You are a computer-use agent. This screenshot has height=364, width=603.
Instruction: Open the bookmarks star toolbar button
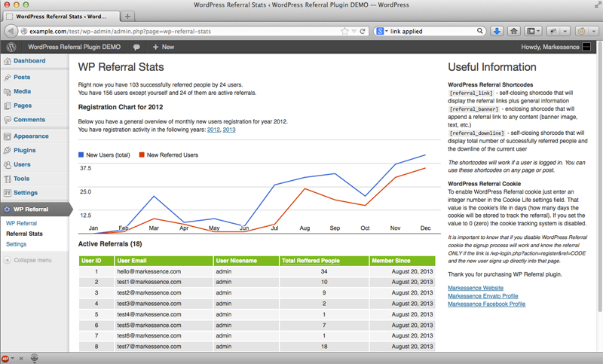click(x=531, y=31)
